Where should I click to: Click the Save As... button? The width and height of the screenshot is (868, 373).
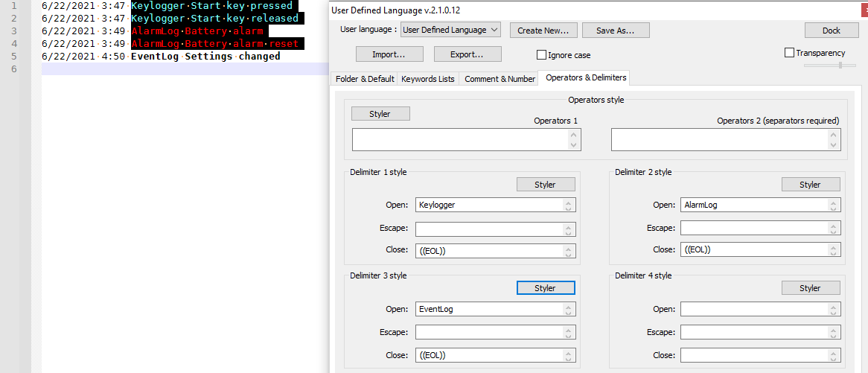pos(616,31)
